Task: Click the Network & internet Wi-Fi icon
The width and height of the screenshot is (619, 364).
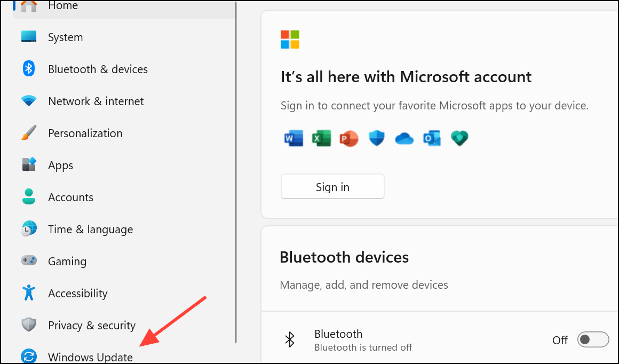Action: [x=28, y=101]
